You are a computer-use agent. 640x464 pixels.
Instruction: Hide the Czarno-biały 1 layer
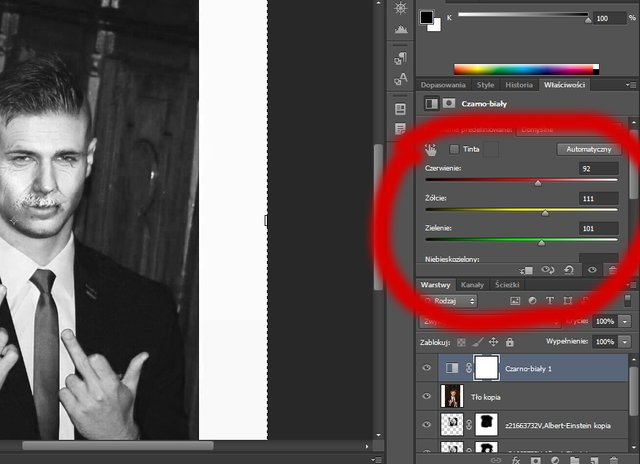pyautogui.click(x=427, y=368)
